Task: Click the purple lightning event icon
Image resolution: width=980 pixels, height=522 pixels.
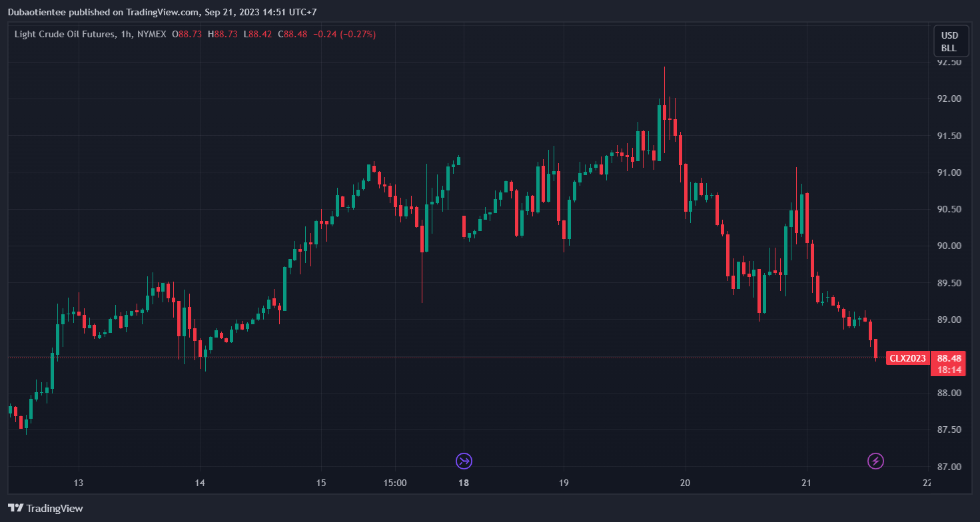Action: [875, 461]
